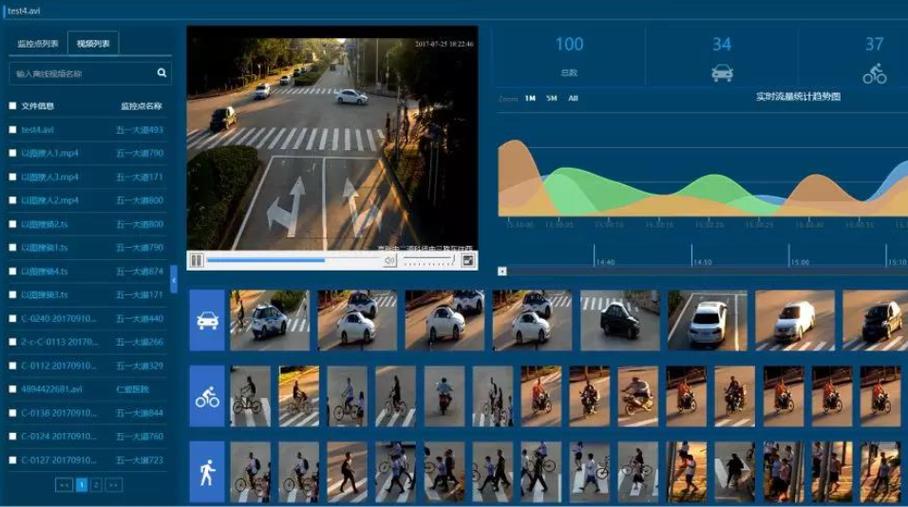Image resolution: width=908 pixels, height=507 pixels.
Task: Select the pedestrian category icon in results
Action: [x=207, y=472]
